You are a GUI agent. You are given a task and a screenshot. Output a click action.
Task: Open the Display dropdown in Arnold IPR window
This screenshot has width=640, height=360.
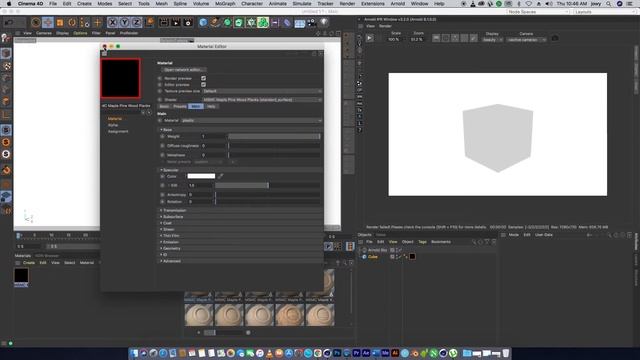[x=492, y=40]
